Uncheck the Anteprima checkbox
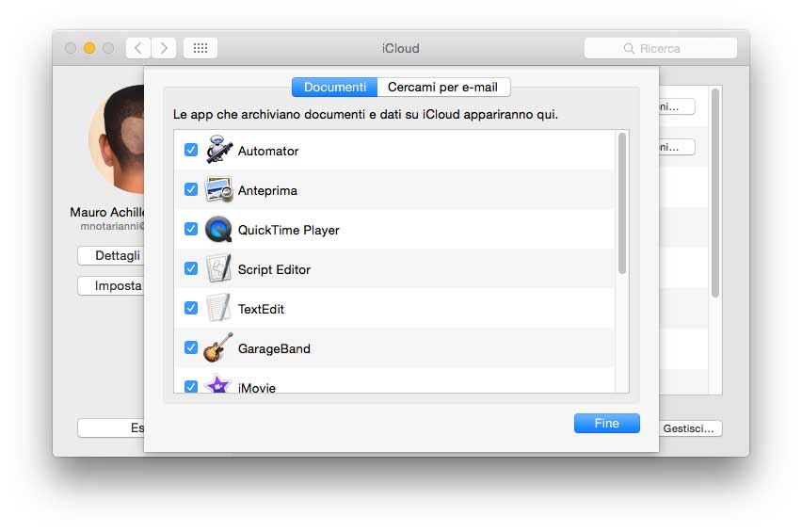The width and height of the screenshot is (802, 532). click(x=191, y=189)
